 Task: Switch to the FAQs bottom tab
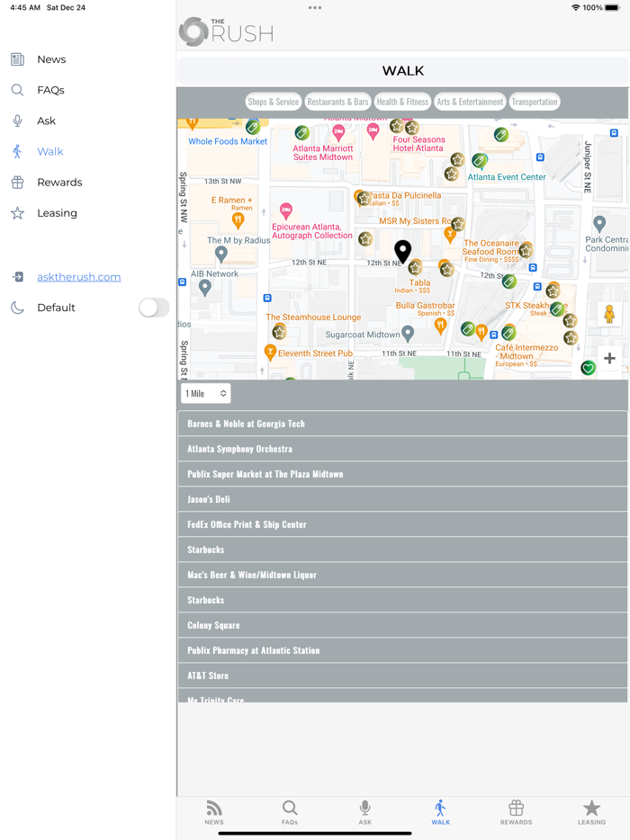coord(290,812)
